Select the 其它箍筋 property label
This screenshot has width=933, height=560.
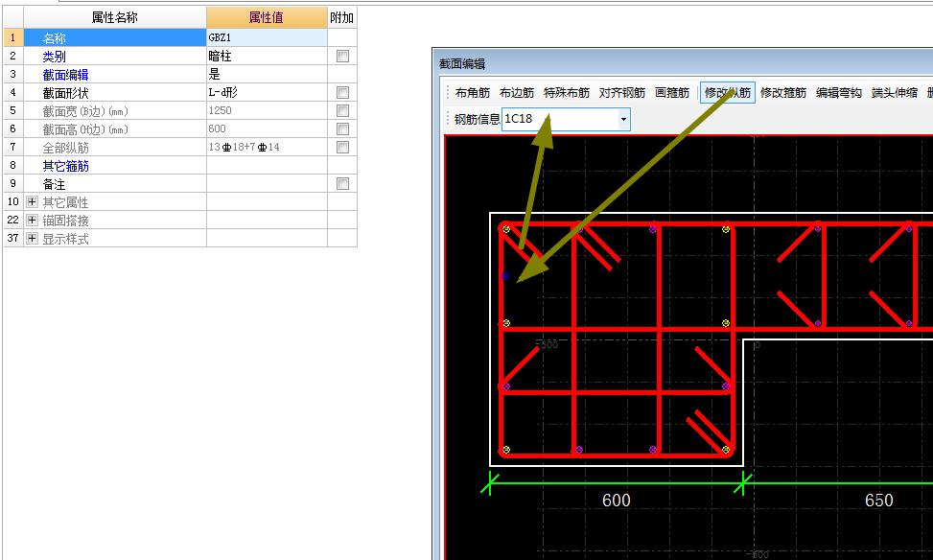(x=65, y=166)
